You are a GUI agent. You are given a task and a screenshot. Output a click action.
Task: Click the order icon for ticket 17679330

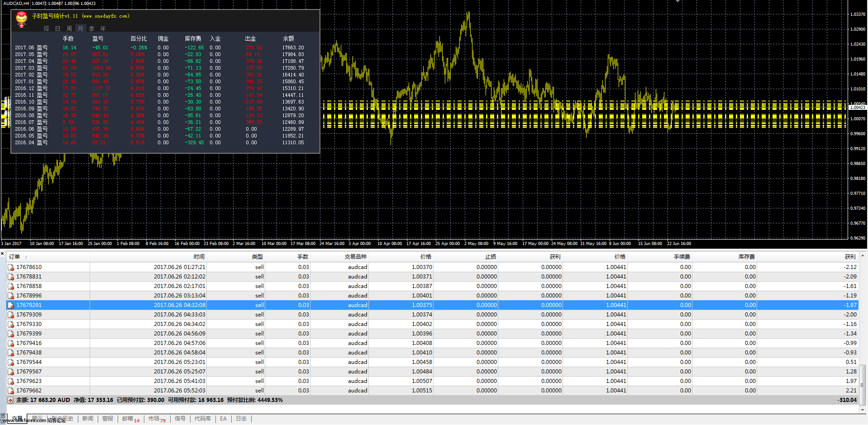point(11,324)
